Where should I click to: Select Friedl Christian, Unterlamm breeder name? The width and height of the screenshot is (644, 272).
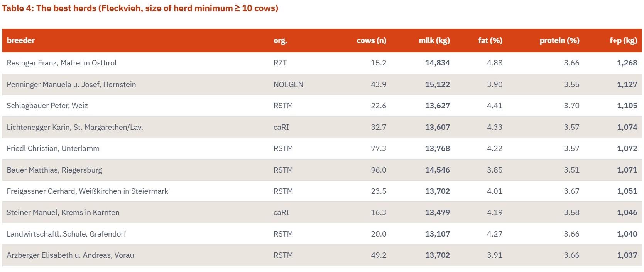[53, 148]
